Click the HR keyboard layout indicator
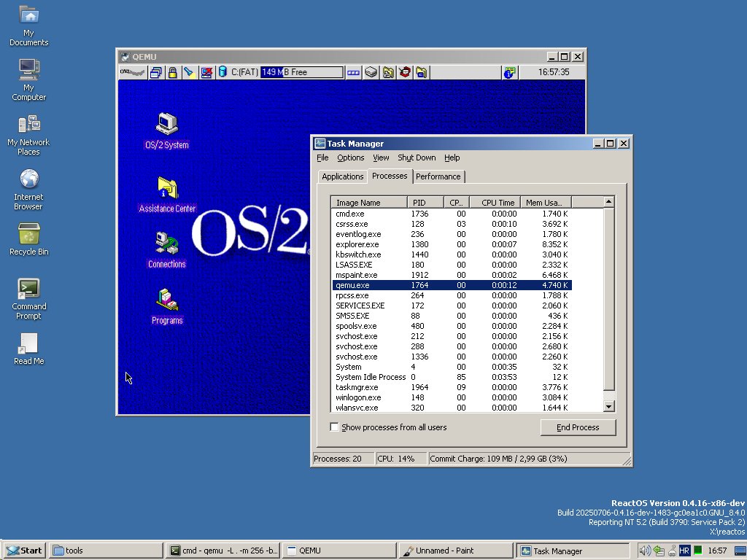Viewport: 747px width, 560px height. click(x=684, y=551)
